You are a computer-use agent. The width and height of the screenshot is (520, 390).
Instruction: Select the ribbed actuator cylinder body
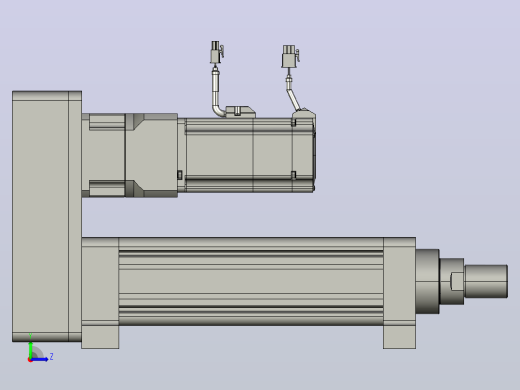251,281
